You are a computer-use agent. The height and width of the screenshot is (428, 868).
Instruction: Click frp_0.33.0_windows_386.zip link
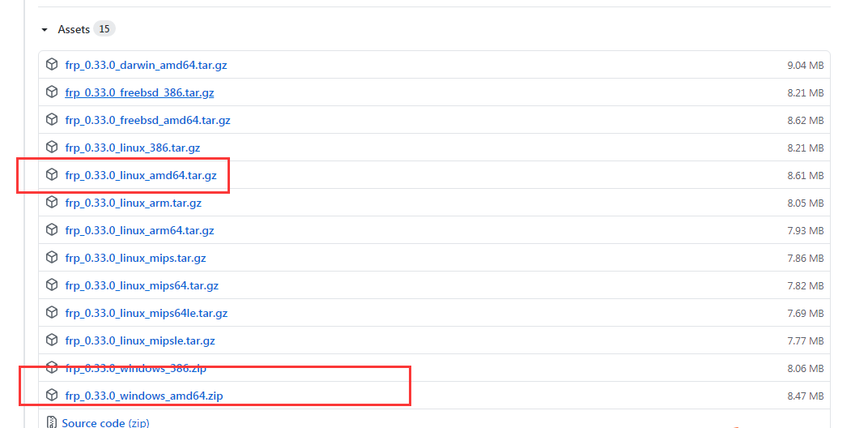tap(136, 368)
